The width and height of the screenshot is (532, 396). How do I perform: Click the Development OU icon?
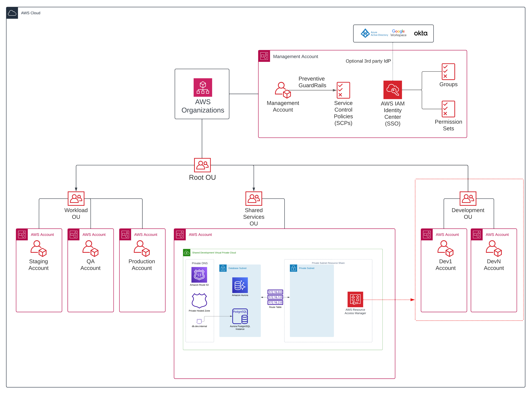468,198
